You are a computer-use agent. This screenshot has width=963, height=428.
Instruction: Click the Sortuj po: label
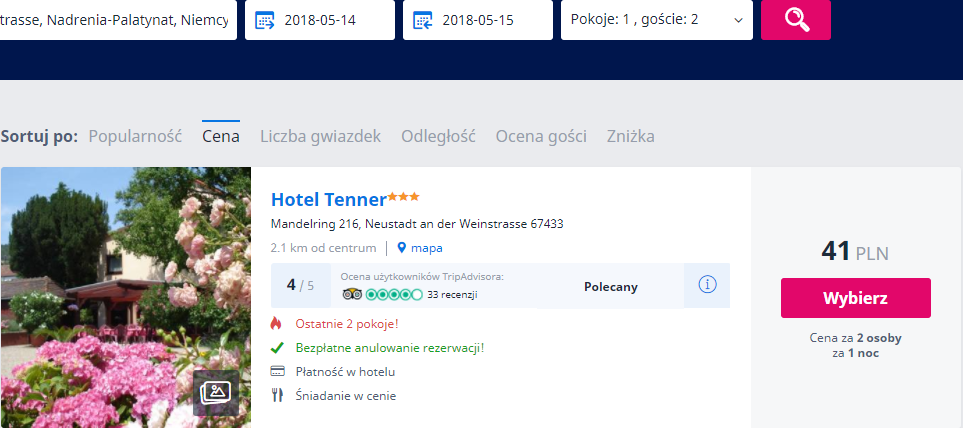click(x=39, y=136)
